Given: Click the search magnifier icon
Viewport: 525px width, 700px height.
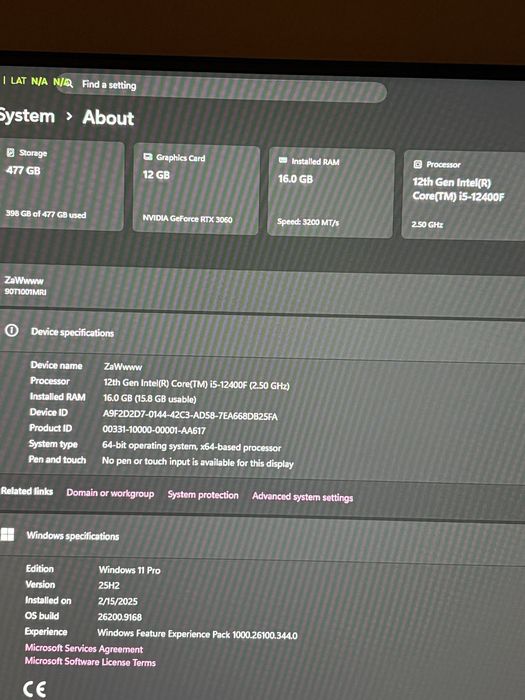Looking at the screenshot, I should coord(68,83).
